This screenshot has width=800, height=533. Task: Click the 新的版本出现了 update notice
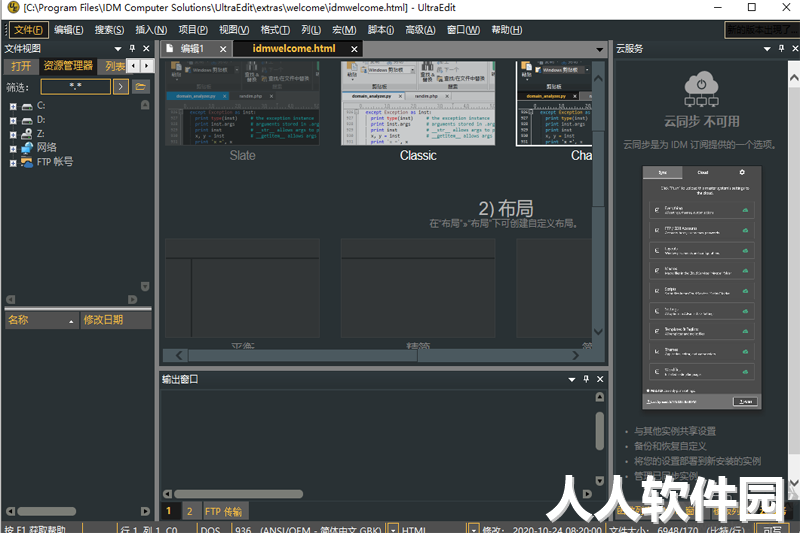762,30
